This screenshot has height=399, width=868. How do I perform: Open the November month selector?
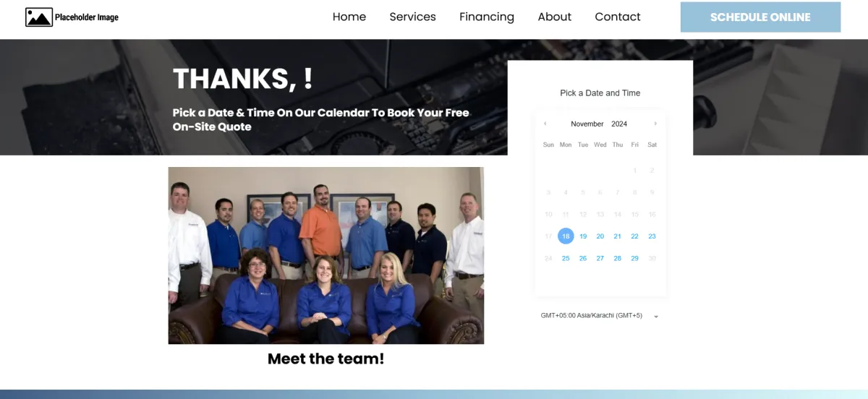coord(587,124)
